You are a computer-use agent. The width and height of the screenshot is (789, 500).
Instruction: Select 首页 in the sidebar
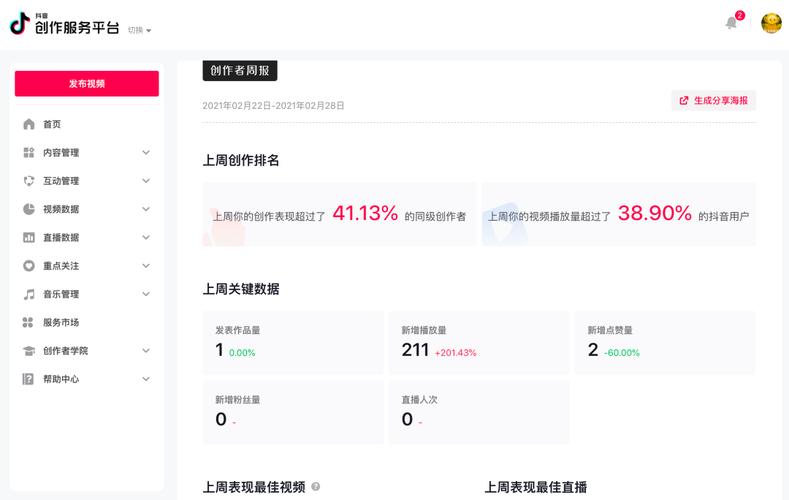tap(52, 124)
